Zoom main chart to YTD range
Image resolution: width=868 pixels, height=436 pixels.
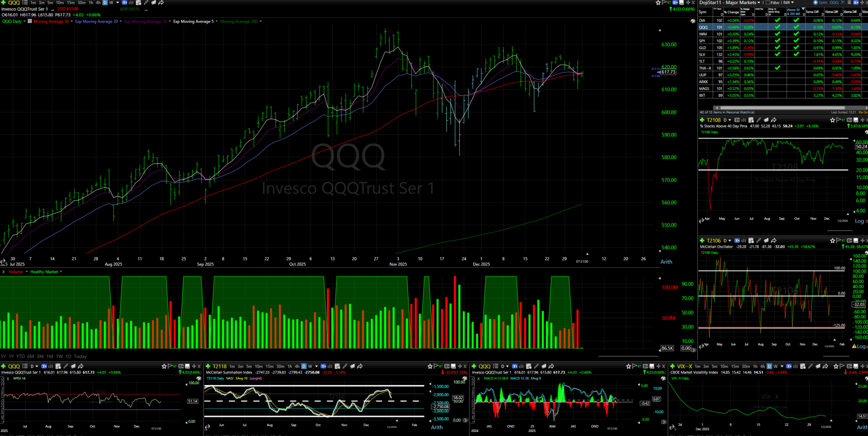[20, 356]
